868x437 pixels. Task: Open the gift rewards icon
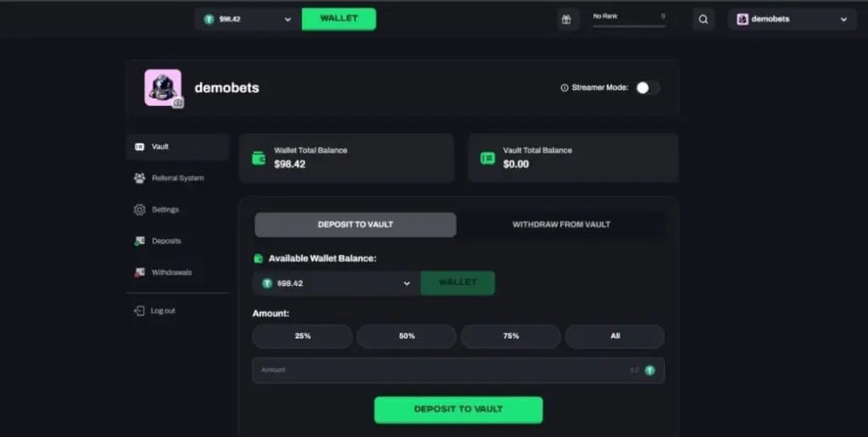[566, 20]
